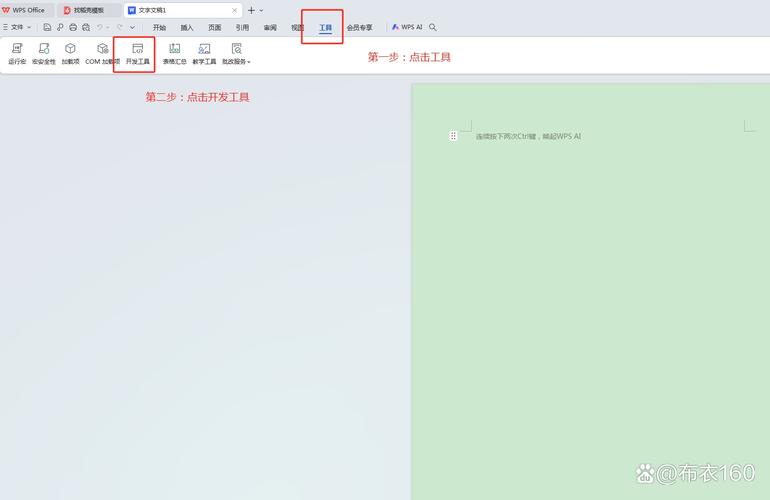Click the grading service (批改服务) icon

(236, 49)
